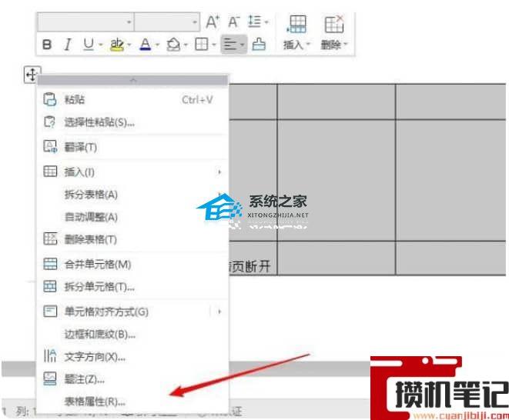Screen dimensions: 509x420
Task: Choose 删除表格(T) menu entry
Action: pos(133,239)
